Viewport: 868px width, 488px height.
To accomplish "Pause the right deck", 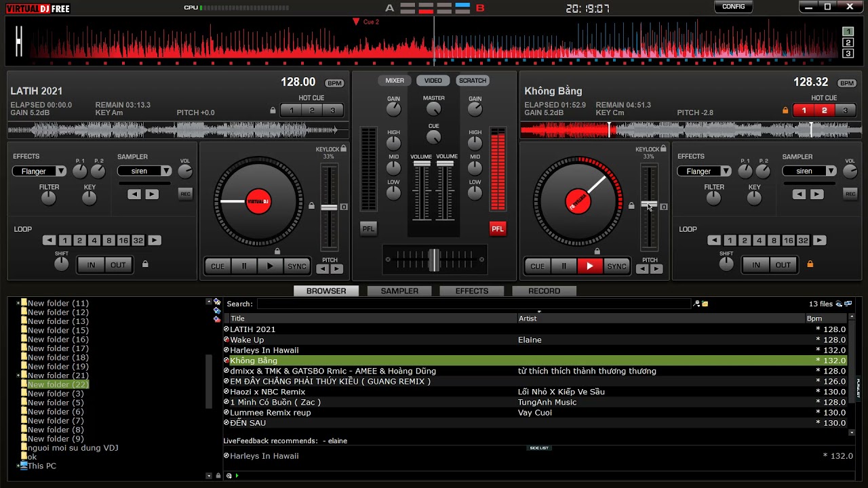I will 564,266.
